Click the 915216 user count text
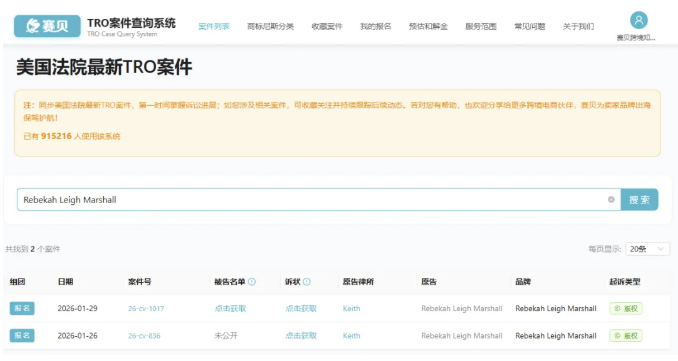The height and width of the screenshot is (361, 678). (x=56, y=136)
